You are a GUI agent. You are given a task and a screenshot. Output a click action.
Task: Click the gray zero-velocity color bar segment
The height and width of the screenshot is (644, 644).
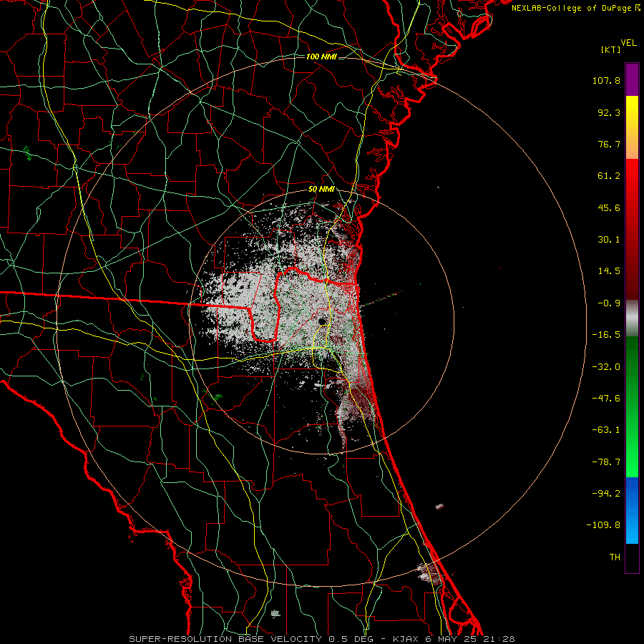point(632,318)
